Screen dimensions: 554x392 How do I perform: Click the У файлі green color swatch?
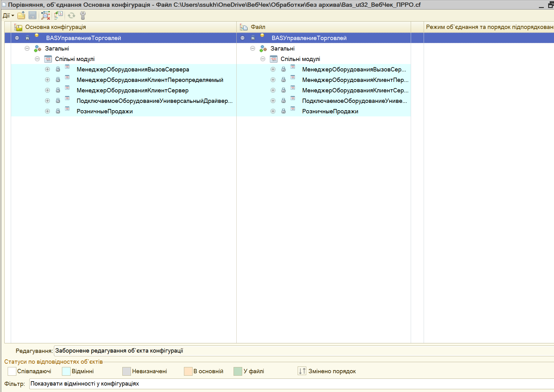coord(238,371)
